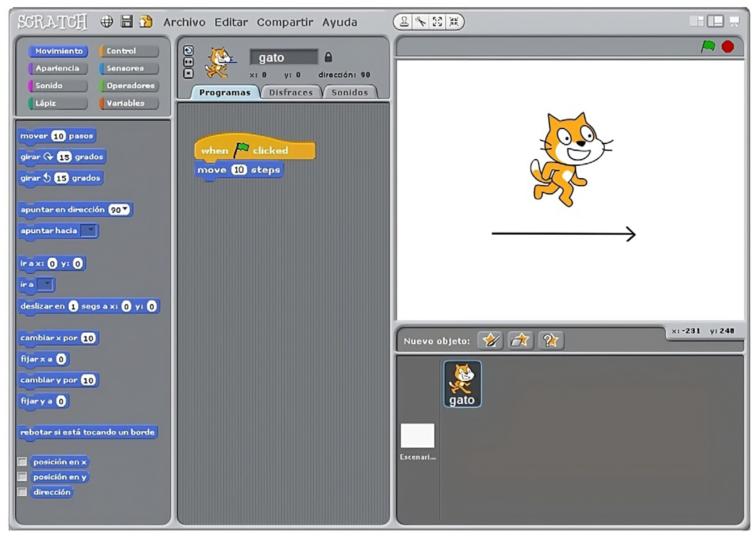
Task: Click the gato sprite name field
Action: tap(283, 58)
